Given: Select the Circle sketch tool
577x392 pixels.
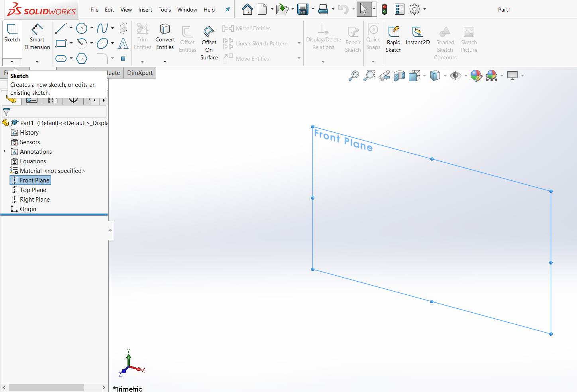Looking at the screenshot, I should (82, 28).
